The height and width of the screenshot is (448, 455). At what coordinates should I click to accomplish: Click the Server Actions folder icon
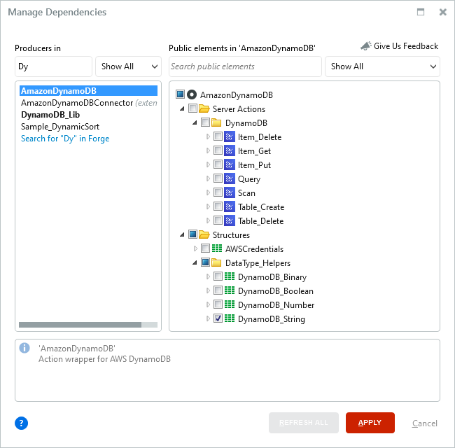tap(204, 109)
